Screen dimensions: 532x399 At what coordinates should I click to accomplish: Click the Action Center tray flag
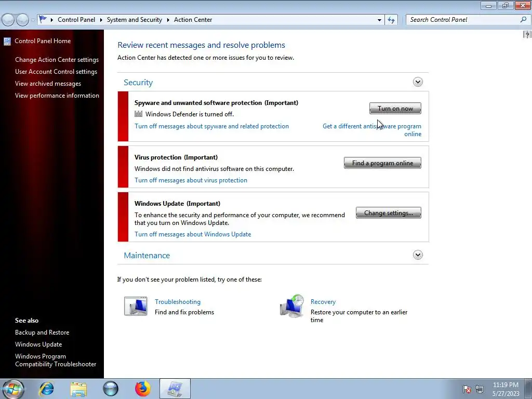click(x=467, y=389)
